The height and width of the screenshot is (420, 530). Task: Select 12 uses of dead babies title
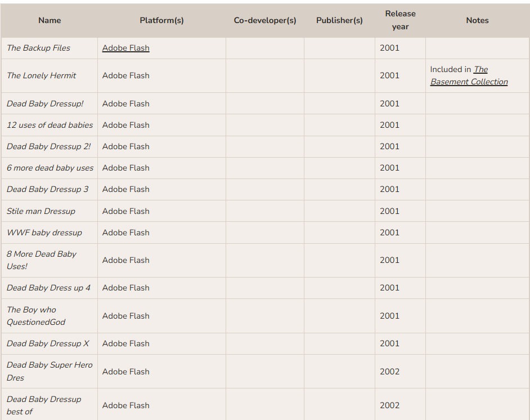50,125
